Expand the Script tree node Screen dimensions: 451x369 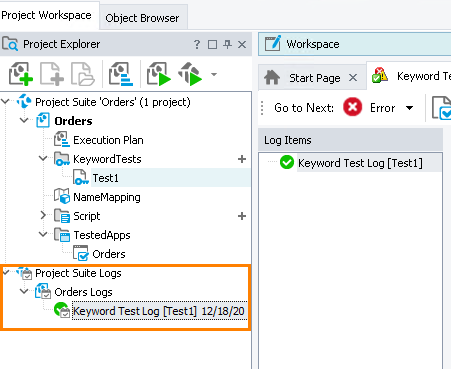43,215
